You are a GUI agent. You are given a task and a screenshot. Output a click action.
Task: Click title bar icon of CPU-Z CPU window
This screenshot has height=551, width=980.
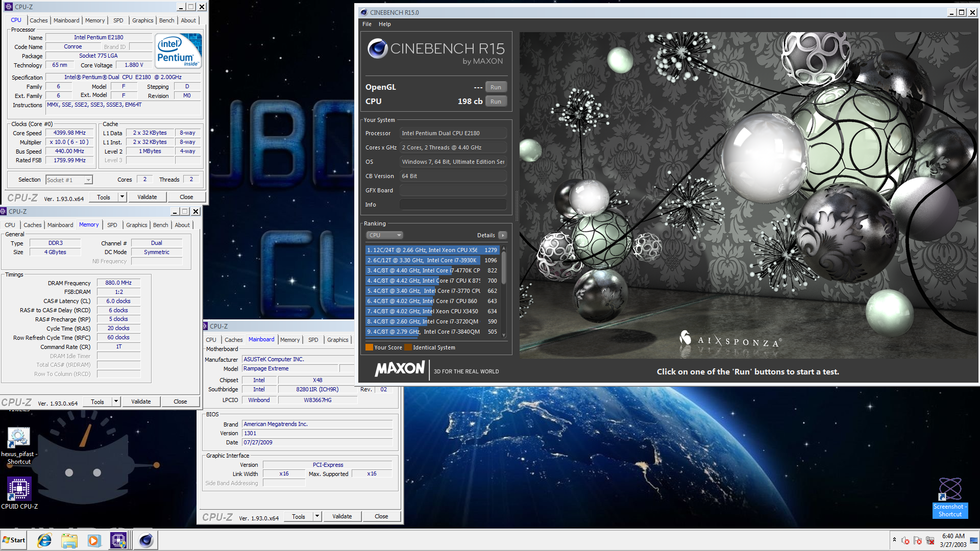coord(9,7)
